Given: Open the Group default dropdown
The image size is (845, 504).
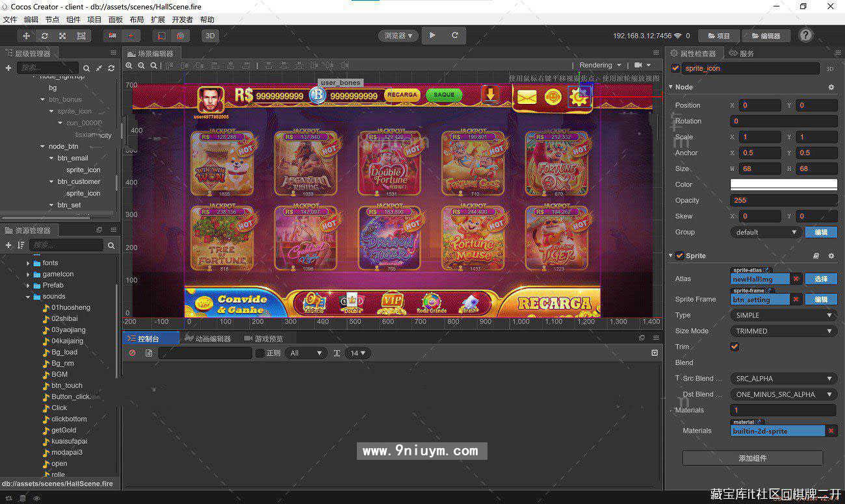Looking at the screenshot, I should 765,232.
